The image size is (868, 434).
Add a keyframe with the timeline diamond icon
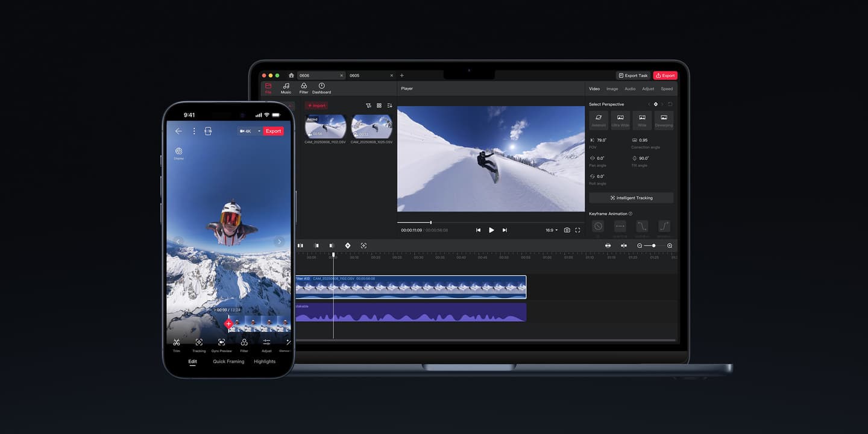point(348,245)
